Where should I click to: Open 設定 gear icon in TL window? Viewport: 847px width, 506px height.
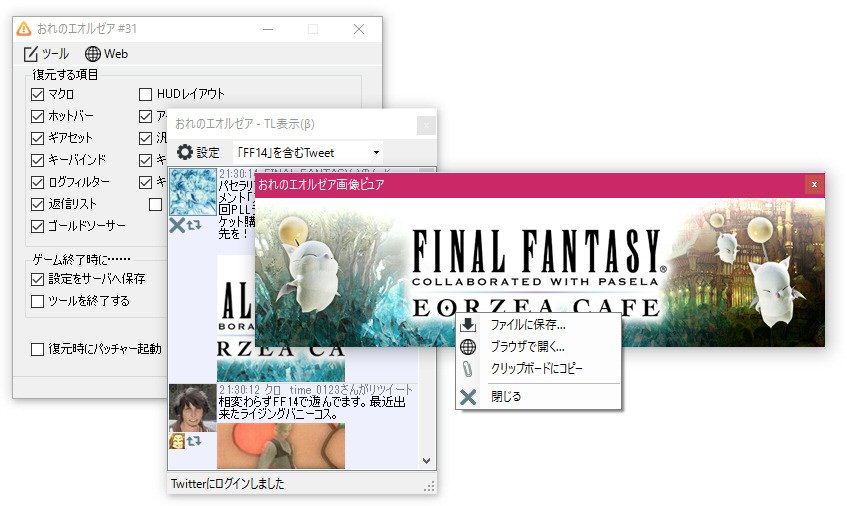(x=185, y=152)
